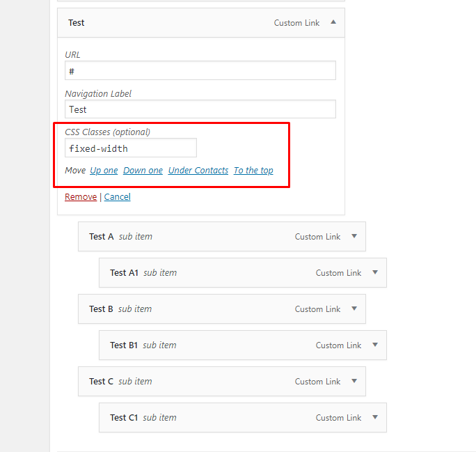Select the Test B1 menu item bar
Viewport: 476px width, 452px height.
coord(243,345)
